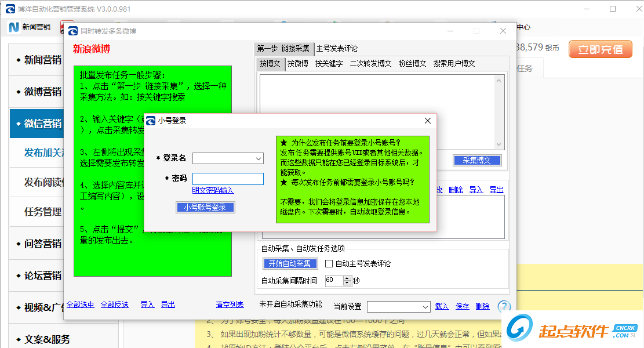Click the 自动采集间隔时间 seconds input box

tap(334, 281)
